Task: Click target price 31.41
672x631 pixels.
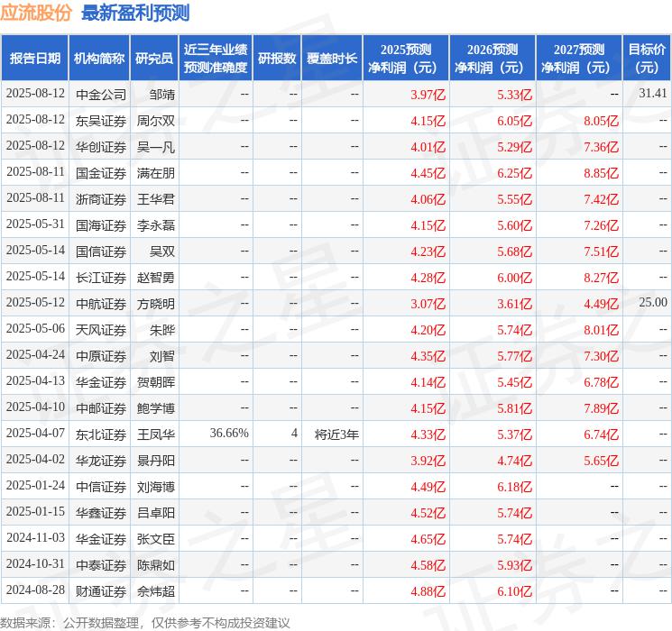Action: pos(653,94)
